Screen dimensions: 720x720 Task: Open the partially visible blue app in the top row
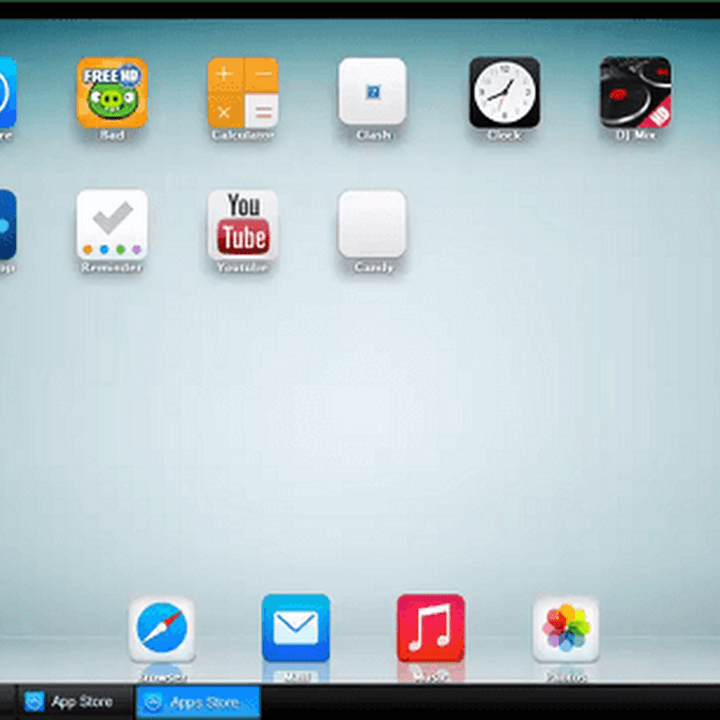[x=8, y=93]
